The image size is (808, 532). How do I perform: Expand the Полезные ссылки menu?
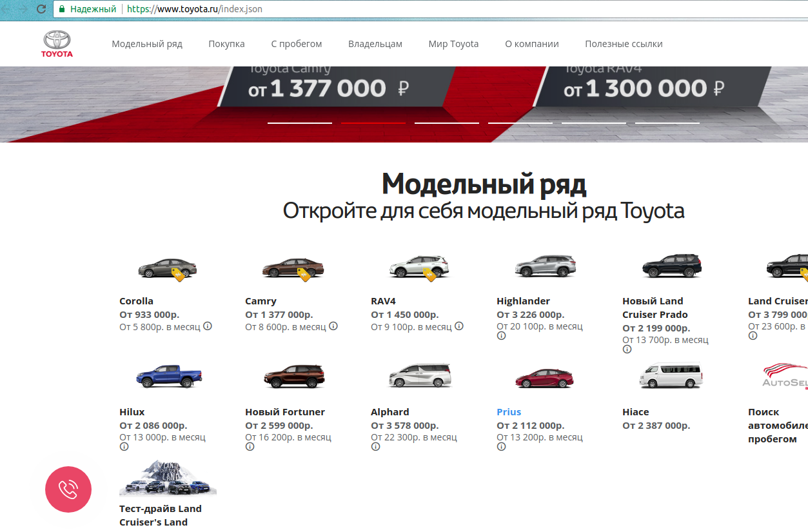[x=623, y=43]
